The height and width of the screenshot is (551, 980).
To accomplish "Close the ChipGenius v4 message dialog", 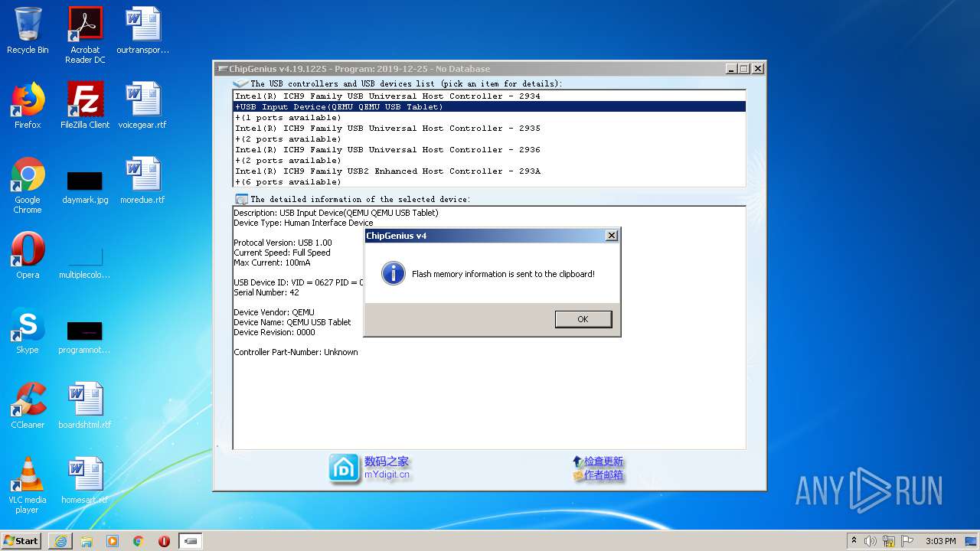I will click(x=611, y=236).
